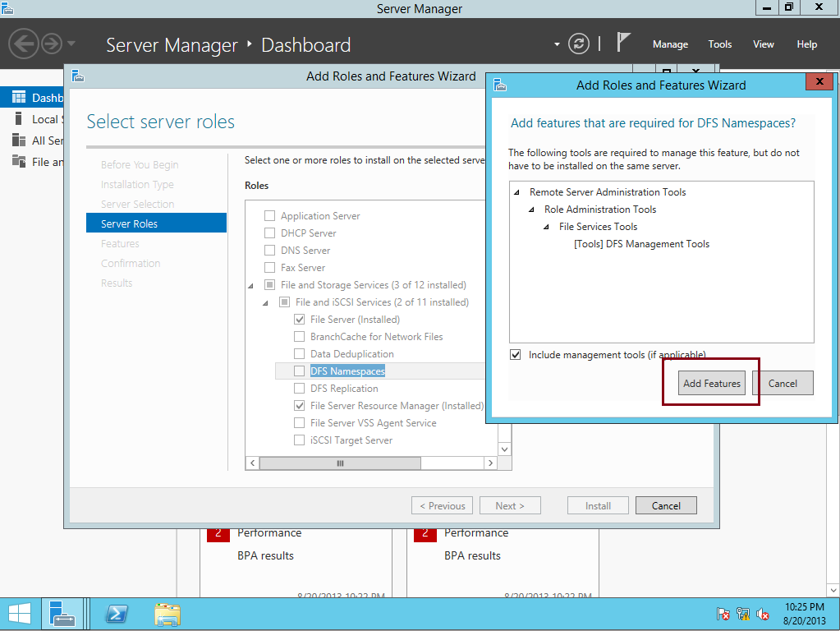Check the File Server VSS Agent Service checkbox
The height and width of the screenshot is (631, 840).
(x=299, y=422)
